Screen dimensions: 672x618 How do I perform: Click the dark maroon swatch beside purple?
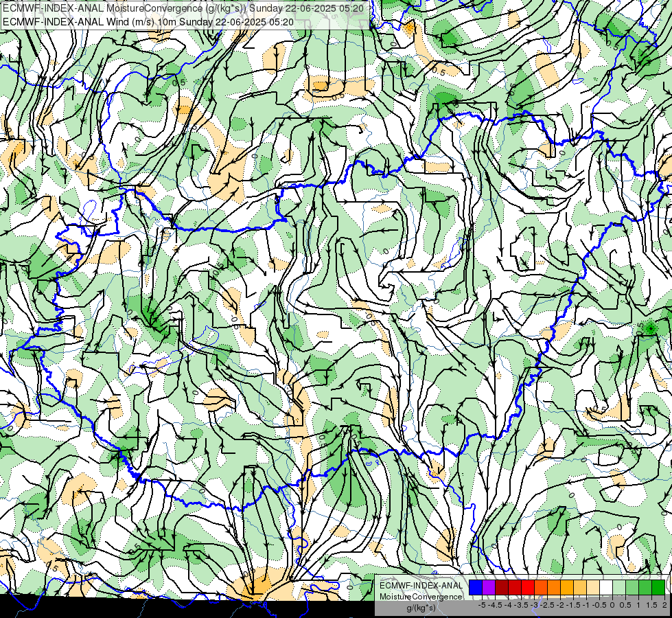(502, 588)
